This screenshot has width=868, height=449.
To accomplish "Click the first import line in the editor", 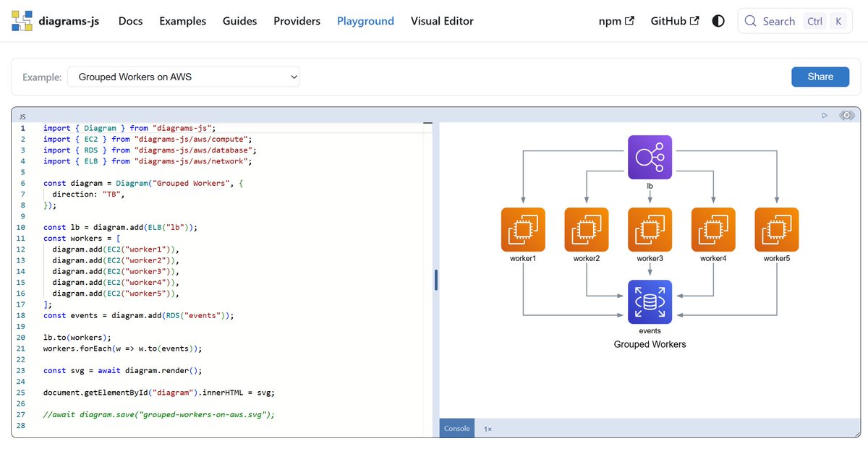I will (x=129, y=128).
